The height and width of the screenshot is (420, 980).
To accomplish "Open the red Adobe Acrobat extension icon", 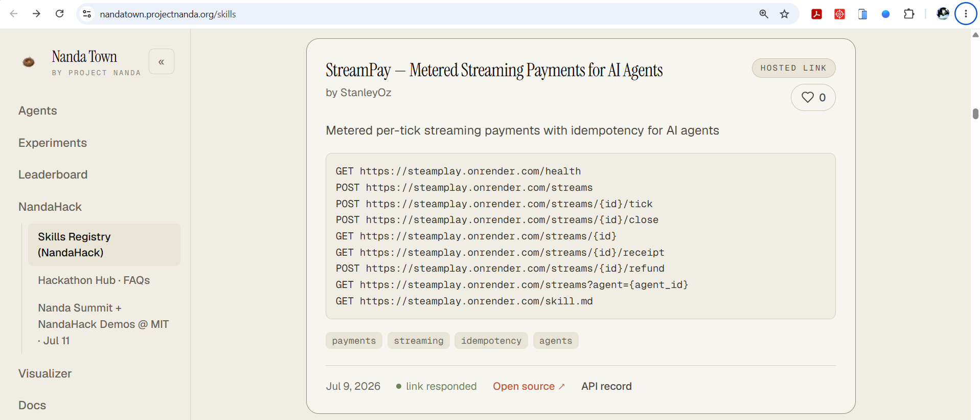I will pos(816,14).
